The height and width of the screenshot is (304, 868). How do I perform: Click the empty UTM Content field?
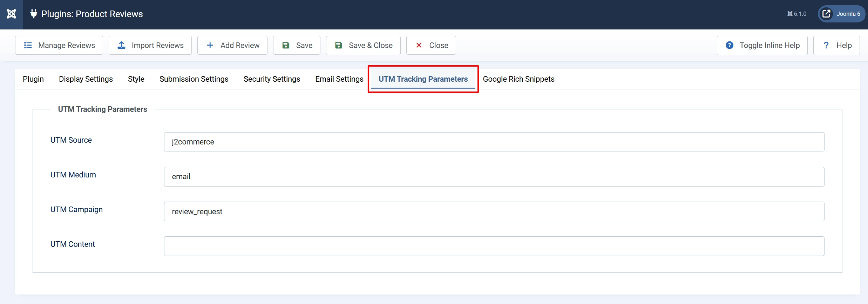(494, 246)
